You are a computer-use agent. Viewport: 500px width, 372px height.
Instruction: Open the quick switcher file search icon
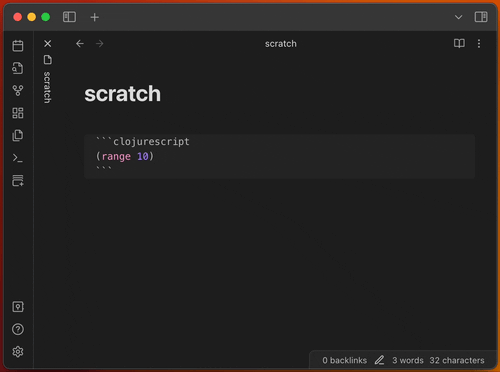18,68
